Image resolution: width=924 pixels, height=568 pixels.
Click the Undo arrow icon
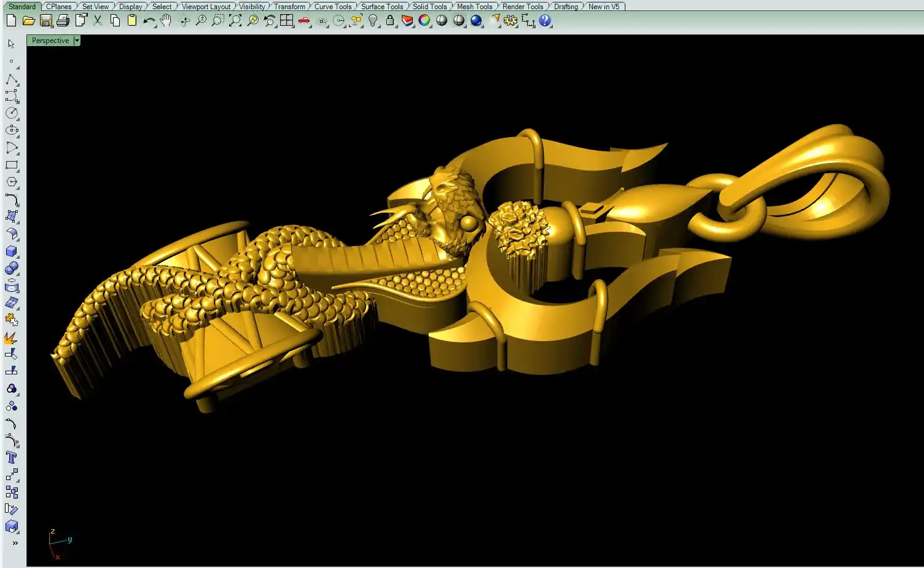point(149,20)
